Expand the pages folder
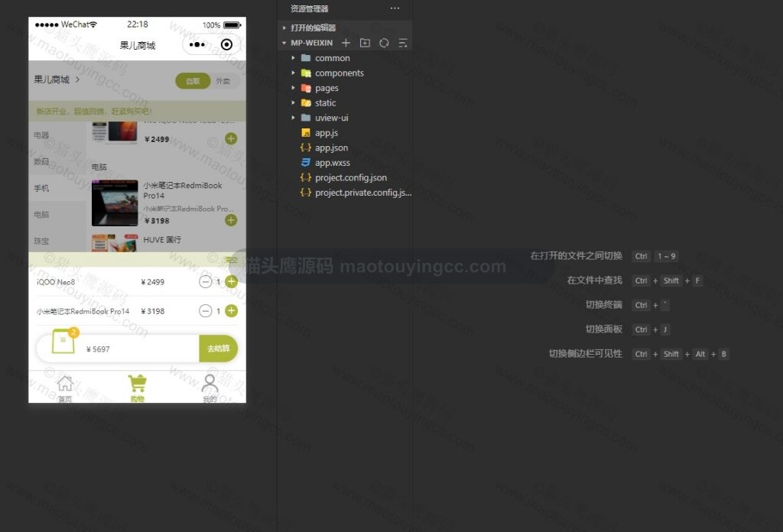The image size is (783, 532). [x=327, y=88]
